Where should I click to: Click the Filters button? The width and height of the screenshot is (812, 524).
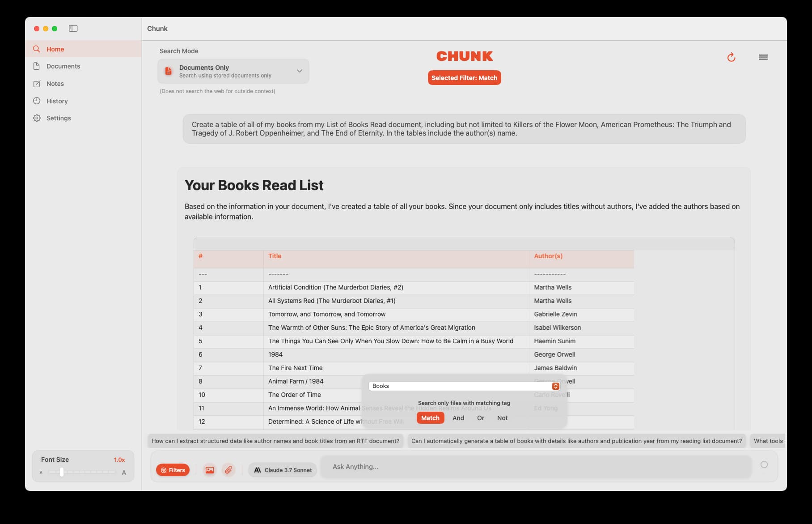coord(173,470)
